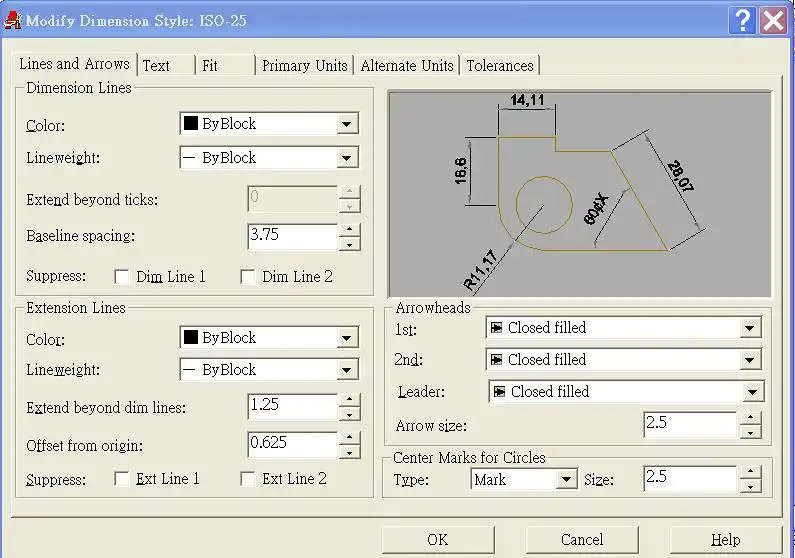Click the Leader closed filled arrow icon
This screenshot has height=558, width=795.
499,392
